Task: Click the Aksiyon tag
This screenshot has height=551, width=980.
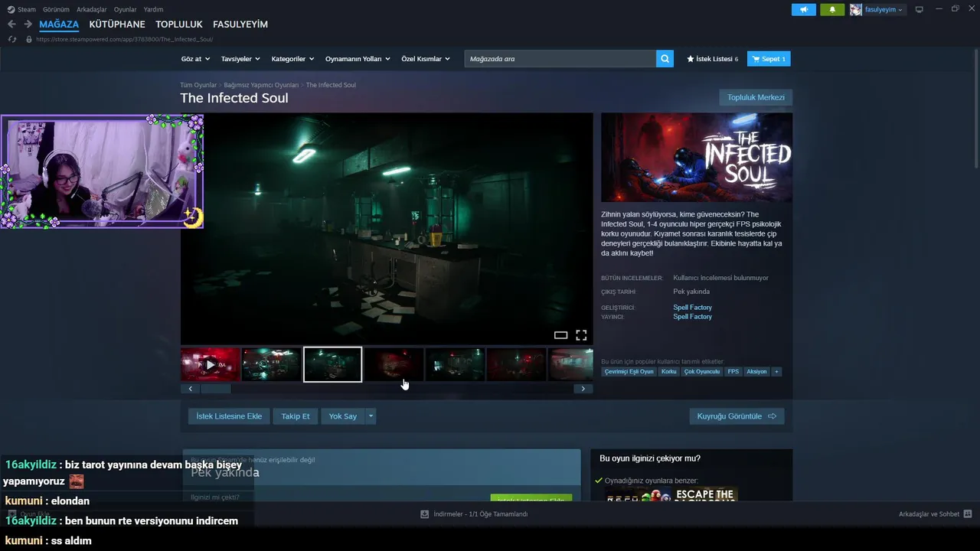Action: 756,371
